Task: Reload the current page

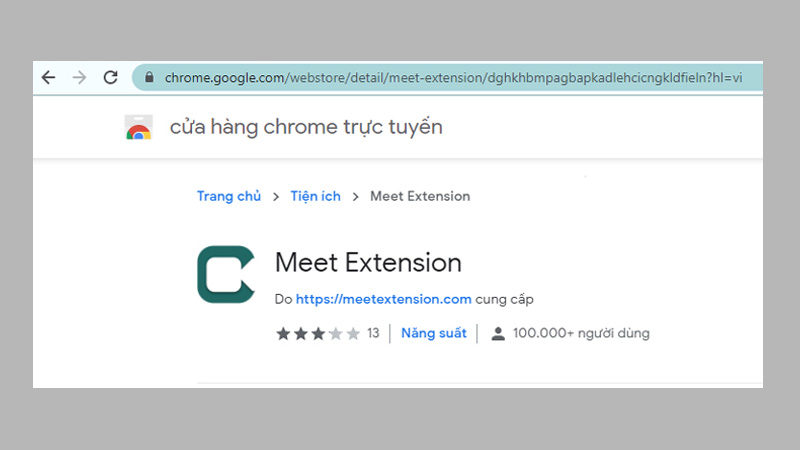Action: [111, 77]
